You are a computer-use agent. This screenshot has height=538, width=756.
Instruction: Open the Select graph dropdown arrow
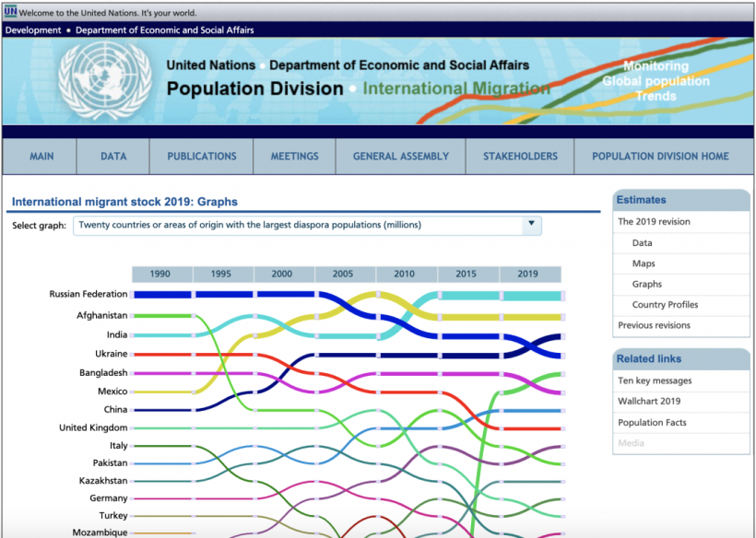tap(531, 225)
